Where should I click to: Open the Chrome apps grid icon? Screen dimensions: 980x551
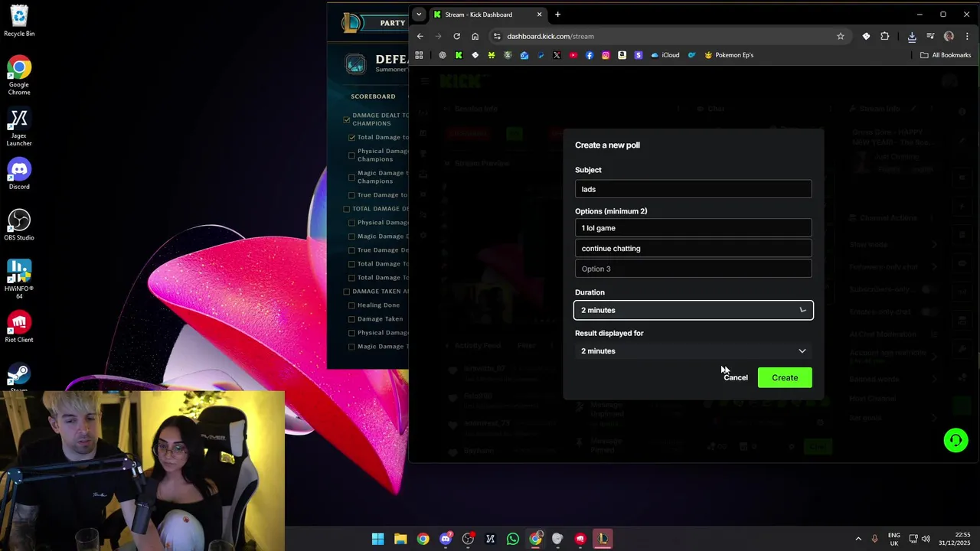point(419,55)
